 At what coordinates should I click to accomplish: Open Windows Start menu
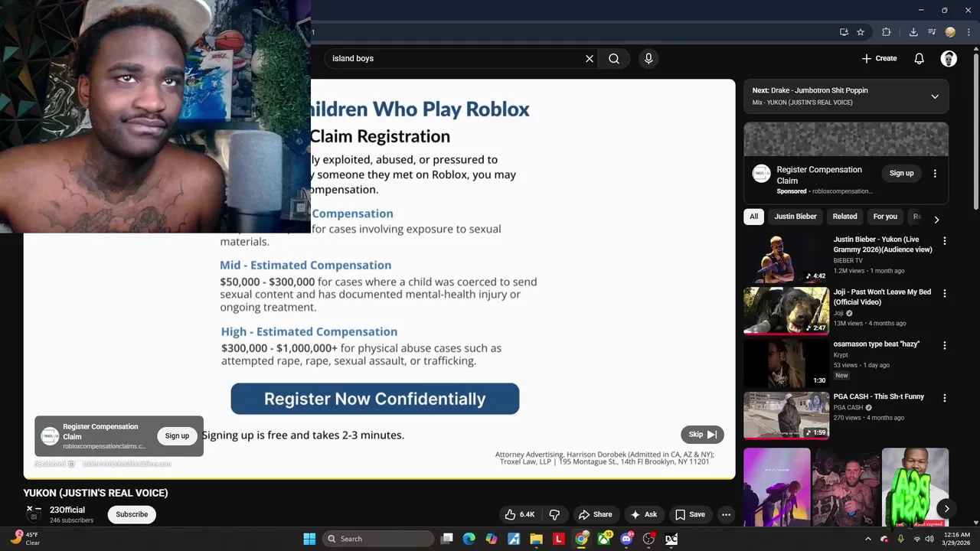(x=309, y=539)
